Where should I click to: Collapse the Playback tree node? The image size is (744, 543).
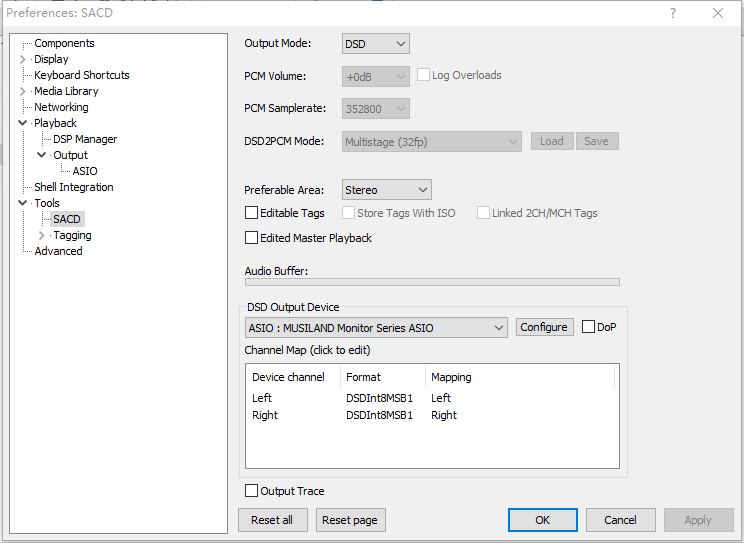tap(22, 123)
